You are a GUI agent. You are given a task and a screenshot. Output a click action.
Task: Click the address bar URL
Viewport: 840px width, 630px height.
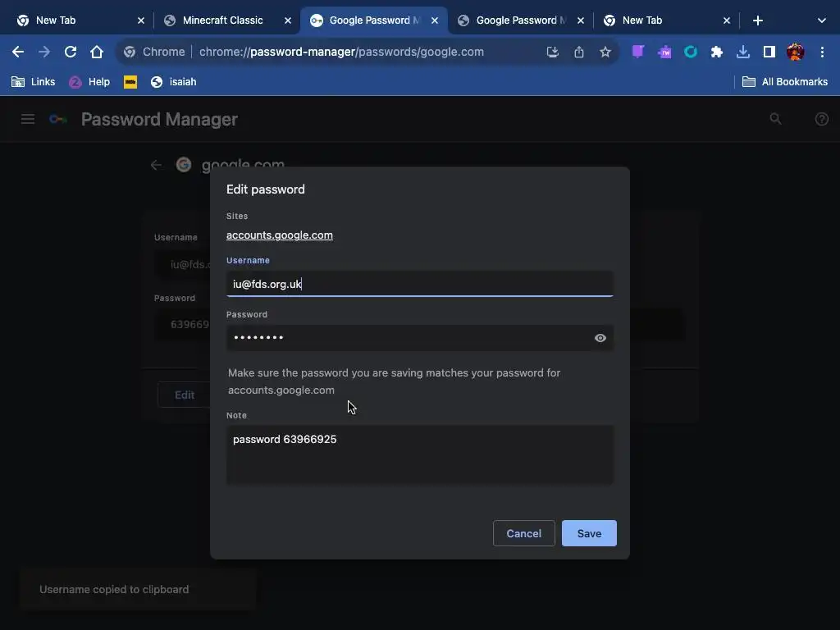[x=341, y=52]
